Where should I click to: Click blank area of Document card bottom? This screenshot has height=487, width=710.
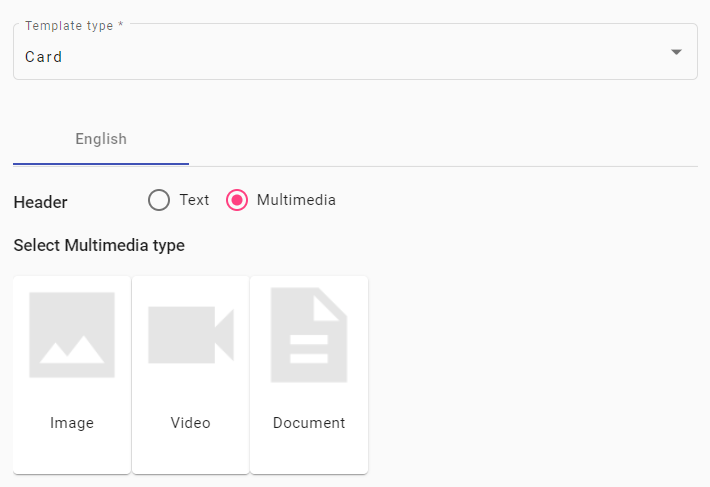309,453
